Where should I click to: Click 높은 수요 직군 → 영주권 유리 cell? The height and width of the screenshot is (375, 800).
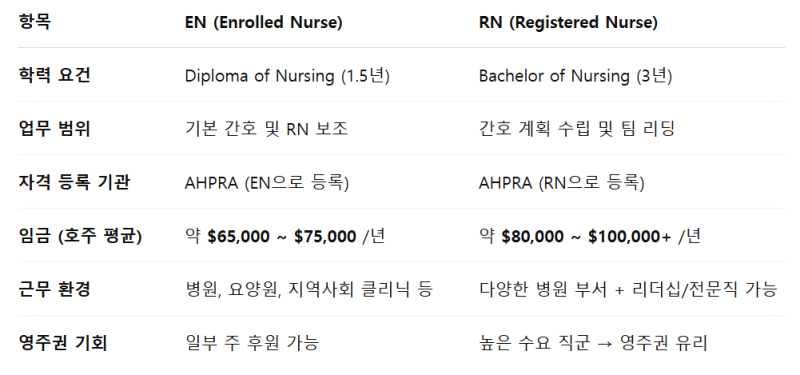pos(593,343)
